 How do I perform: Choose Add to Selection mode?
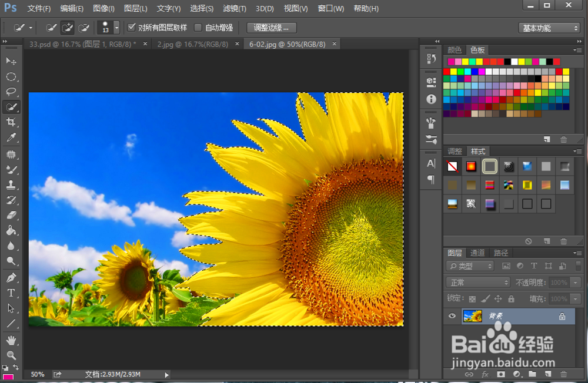tap(67, 28)
